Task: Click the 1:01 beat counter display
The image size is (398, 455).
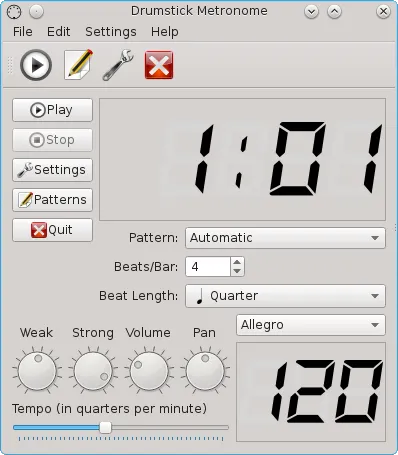Action: coord(242,159)
